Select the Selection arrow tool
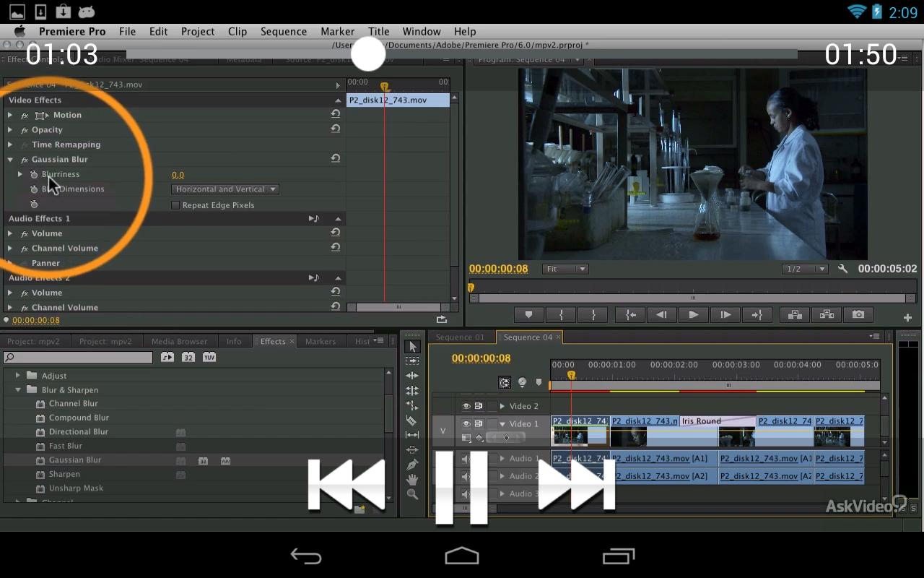 (412, 347)
